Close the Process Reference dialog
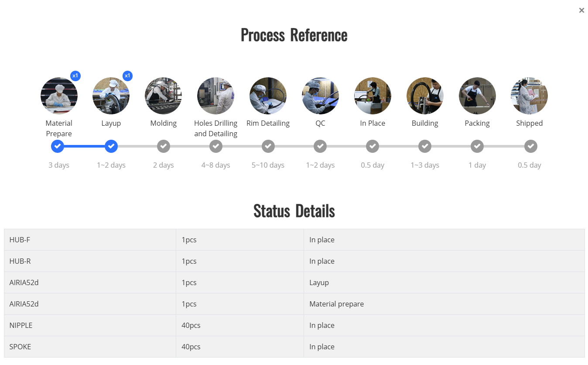Viewport: 588px width, 365px height. pyautogui.click(x=581, y=10)
